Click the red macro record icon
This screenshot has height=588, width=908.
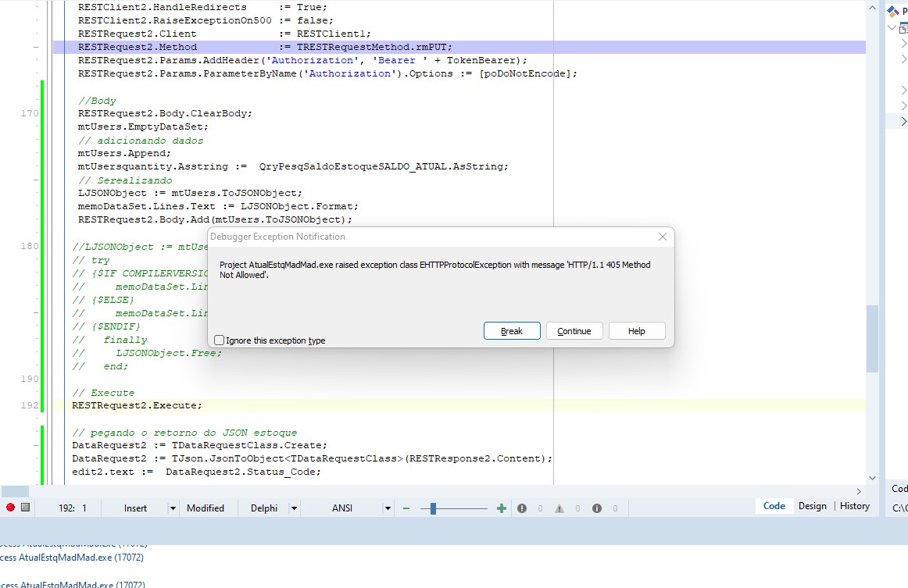(10, 508)
